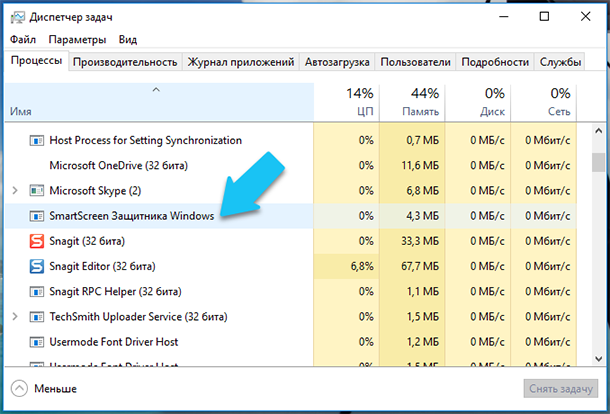This screenshot has width=610, height=414.
Task: Click the Снять задачу button
Action: point(561,389)
